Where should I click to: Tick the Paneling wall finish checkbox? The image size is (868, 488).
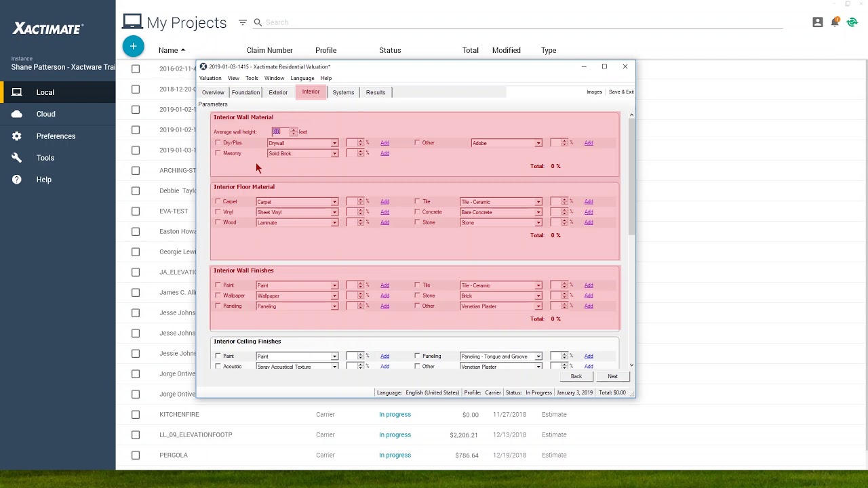tap(218, 306)
